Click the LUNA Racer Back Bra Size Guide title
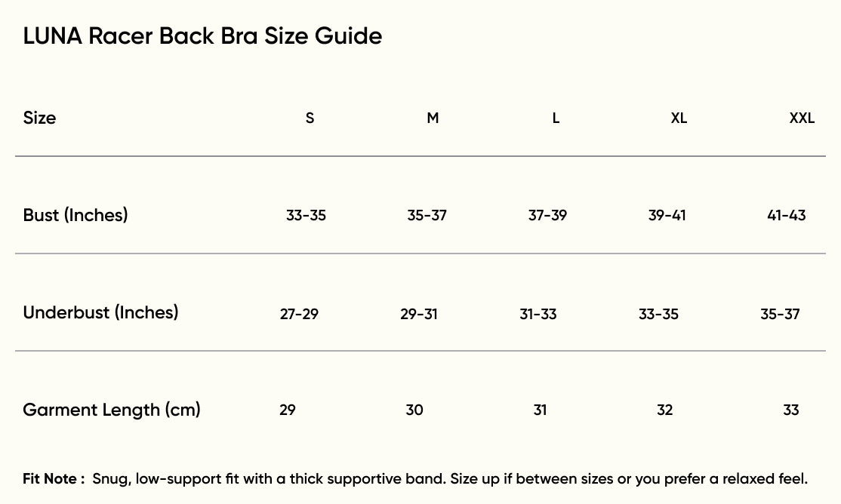Image resolution: width=841 pixels, height=504 pixels. pyautogui.click(x=202, y=36)
